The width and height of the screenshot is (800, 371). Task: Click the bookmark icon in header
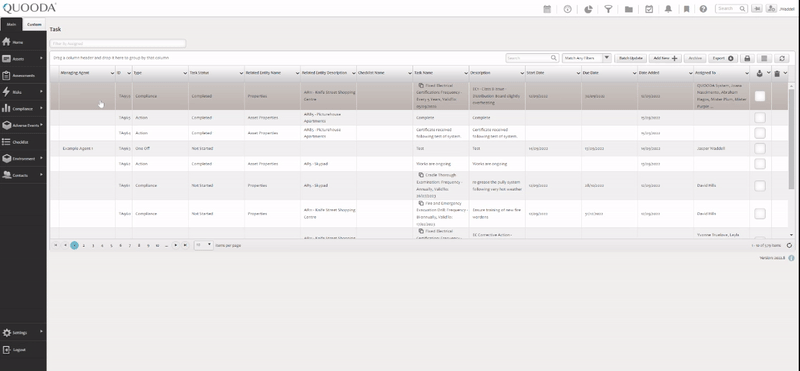coord(687,9)
